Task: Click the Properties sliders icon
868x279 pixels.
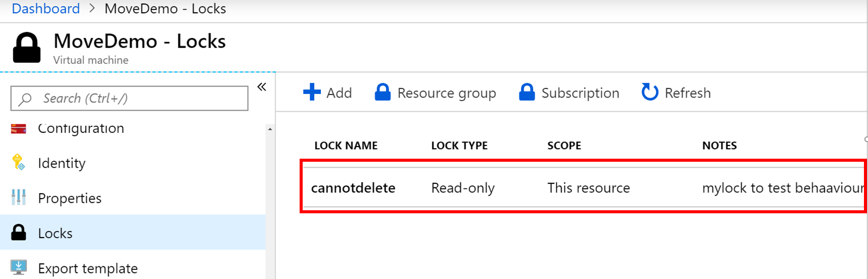Action: pyautogui.click(x=19, y=198)
